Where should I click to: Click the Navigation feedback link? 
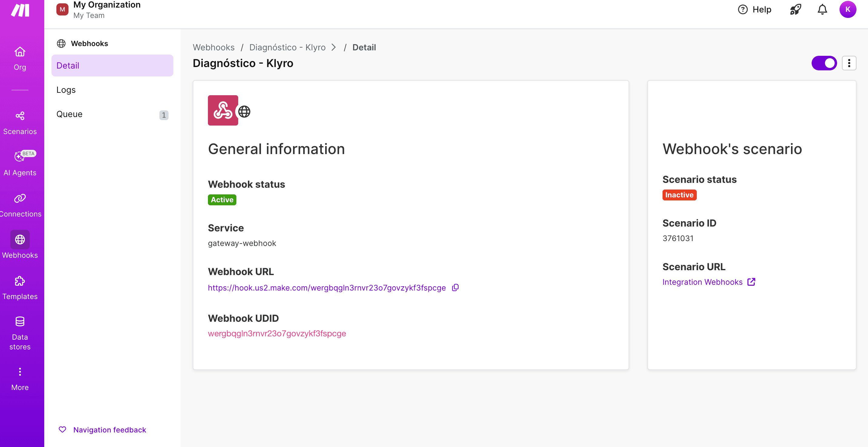[109, 429]
